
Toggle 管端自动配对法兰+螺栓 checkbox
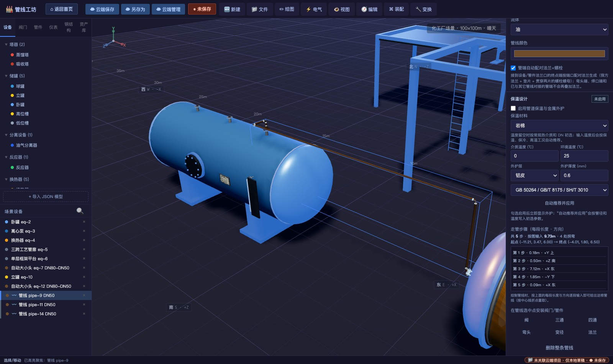click(513, 68)
